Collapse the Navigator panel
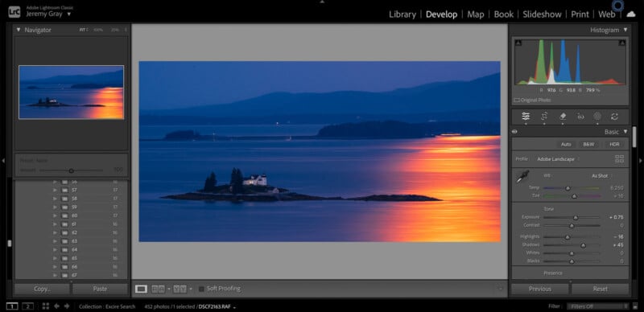644x312 pixels. point(18,30)
